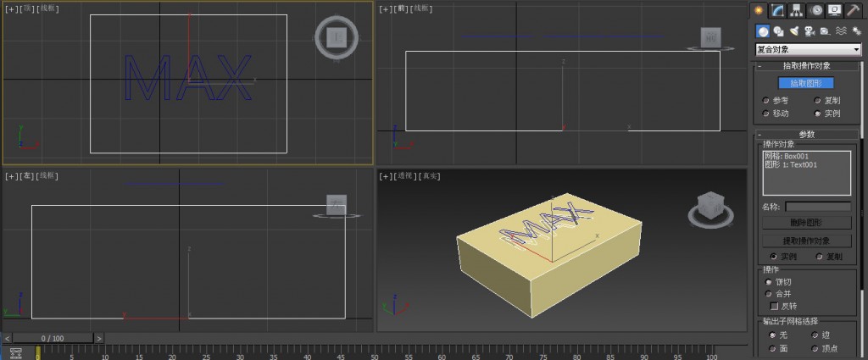Select the Shapes category icon
The width and height of the screenshot is (868, 360).
[x=778, y=31]
